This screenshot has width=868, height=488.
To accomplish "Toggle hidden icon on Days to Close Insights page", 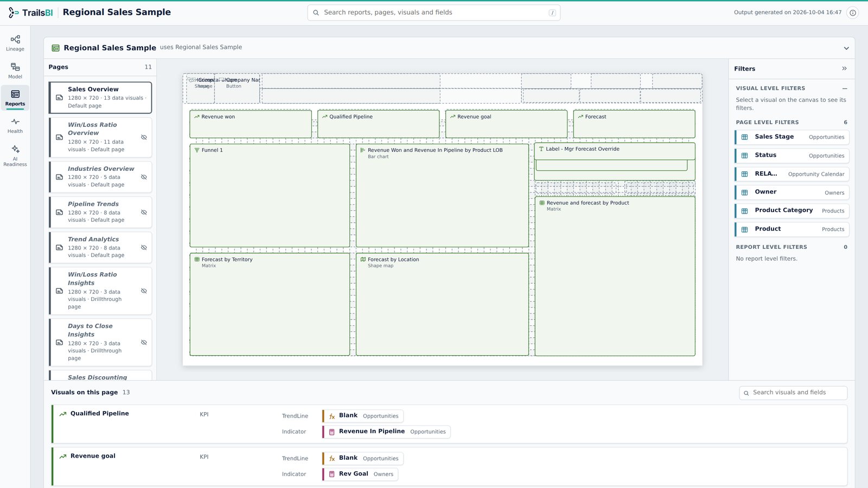I will coord(144,342).
